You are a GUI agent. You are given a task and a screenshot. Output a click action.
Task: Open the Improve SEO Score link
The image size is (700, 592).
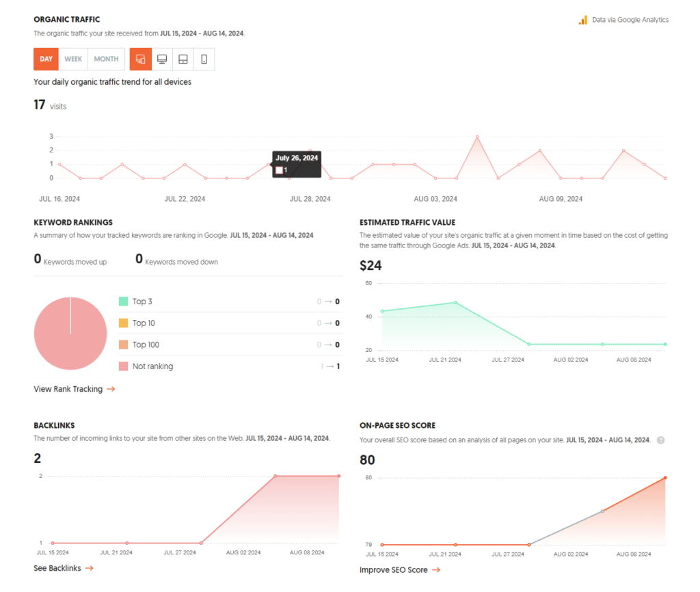pos(393,570)
